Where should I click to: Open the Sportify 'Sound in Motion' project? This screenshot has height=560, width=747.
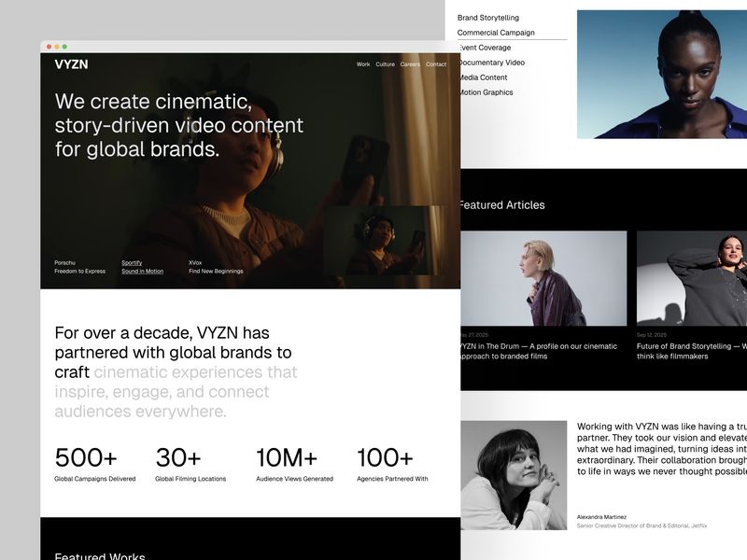(140, 266)
